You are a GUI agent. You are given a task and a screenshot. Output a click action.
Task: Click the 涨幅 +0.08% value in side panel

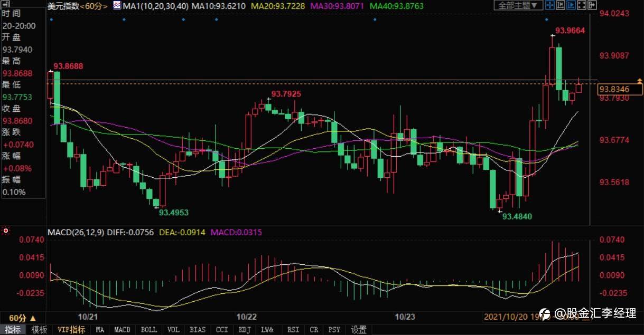tap(17, 168)
